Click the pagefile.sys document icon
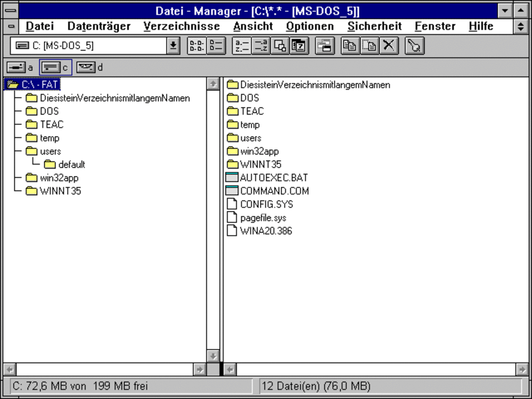This screenshot has height=399, width=532. tap(232, 217)
